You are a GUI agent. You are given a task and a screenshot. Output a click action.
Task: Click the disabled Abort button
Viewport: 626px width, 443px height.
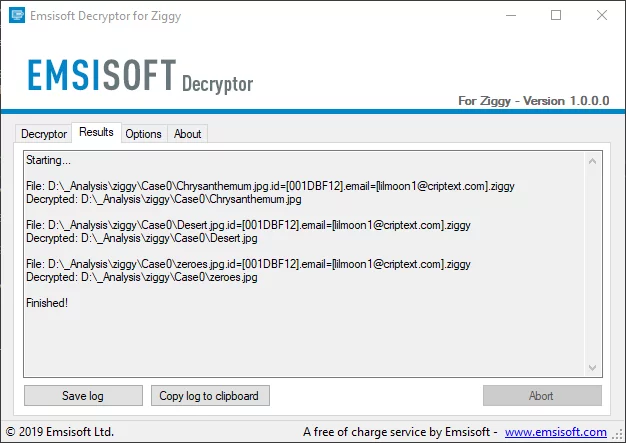(x=542, y=396)
